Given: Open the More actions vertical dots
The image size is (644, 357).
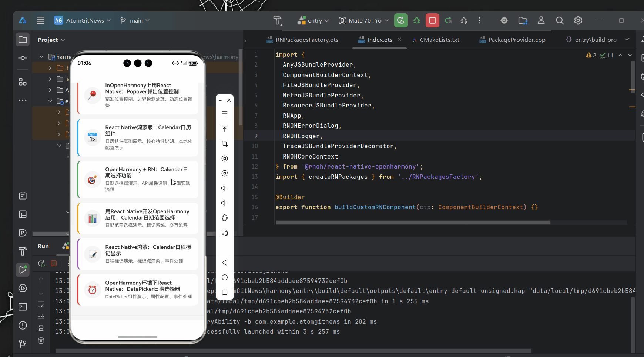Looking at the screenshot, I should pos(480,20).
